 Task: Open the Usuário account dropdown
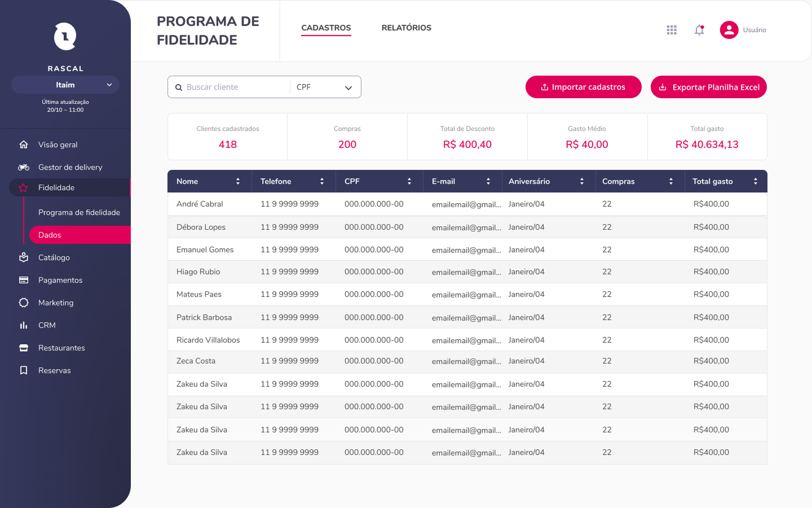click(x=743, y=30)
